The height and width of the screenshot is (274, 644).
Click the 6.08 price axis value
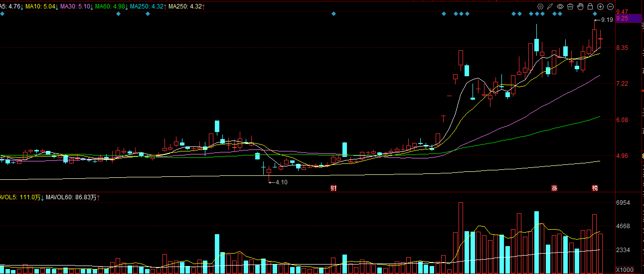pos(622,120)
